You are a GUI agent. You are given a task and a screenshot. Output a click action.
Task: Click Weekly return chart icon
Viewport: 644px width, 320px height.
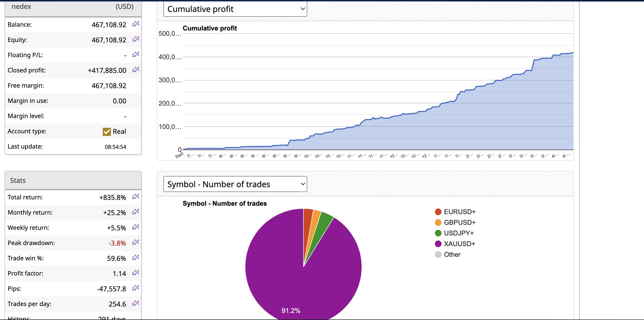click(x=135, y=227)
